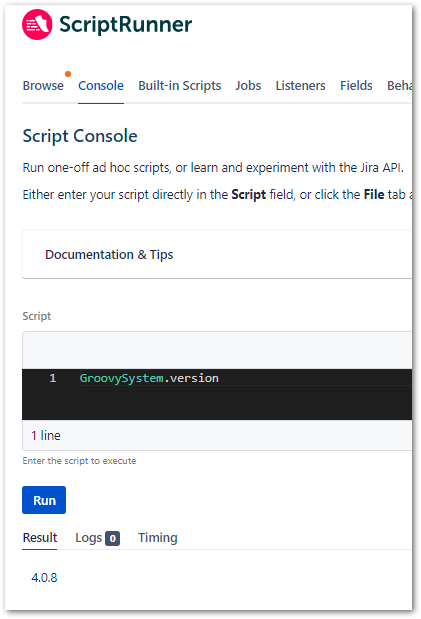Image resolution: width=421 pixels, height=619 pixels.
Task: Click the Script field label
Action: coord(37,316)
